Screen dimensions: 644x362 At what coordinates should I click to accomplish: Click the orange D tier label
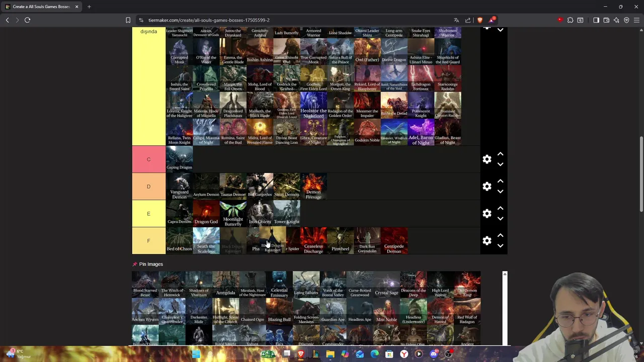(148, 187)
